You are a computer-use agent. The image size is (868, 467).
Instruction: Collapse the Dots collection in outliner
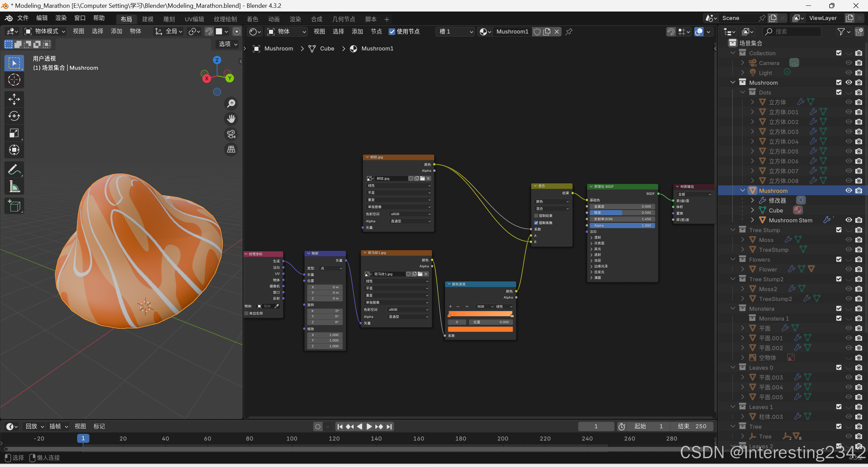click(742, 92)
